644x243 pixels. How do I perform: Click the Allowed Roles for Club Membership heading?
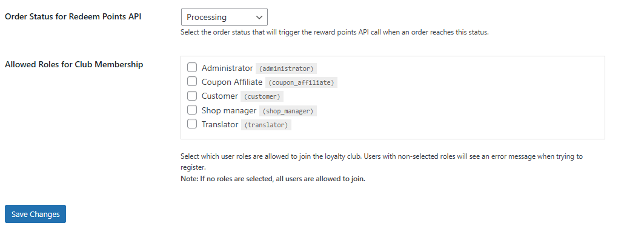pos(74,64)
